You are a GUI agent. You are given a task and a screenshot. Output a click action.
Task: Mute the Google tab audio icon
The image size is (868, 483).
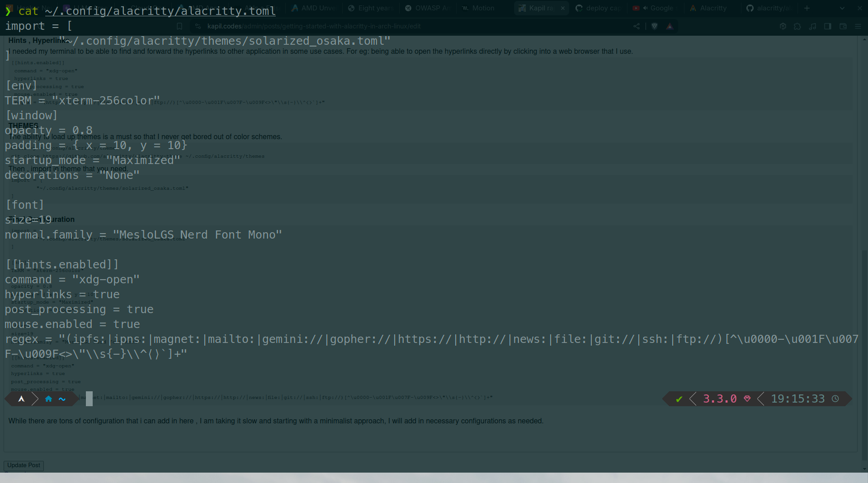coord(645,8)
